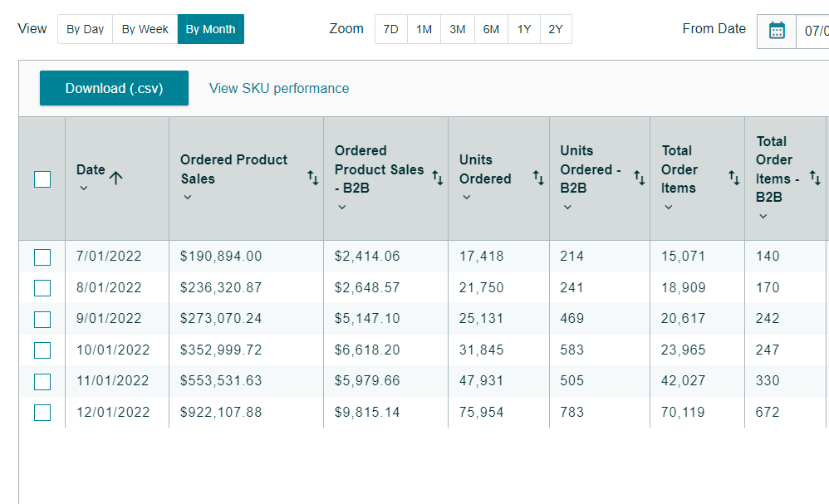Select the 12/01/2022 row checkbox
The width and height of the screenshot is (829, 504).
coord(42,413)
